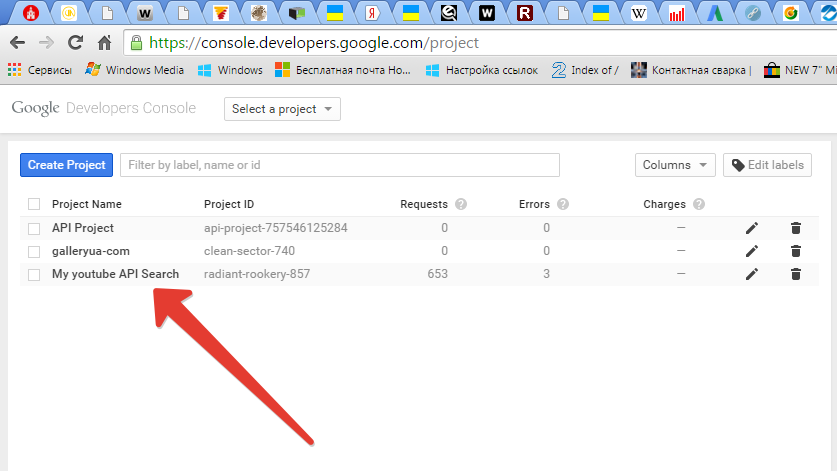Open the Requests column help icon
This screenshot has height=471, width=837.
point(461,204)
